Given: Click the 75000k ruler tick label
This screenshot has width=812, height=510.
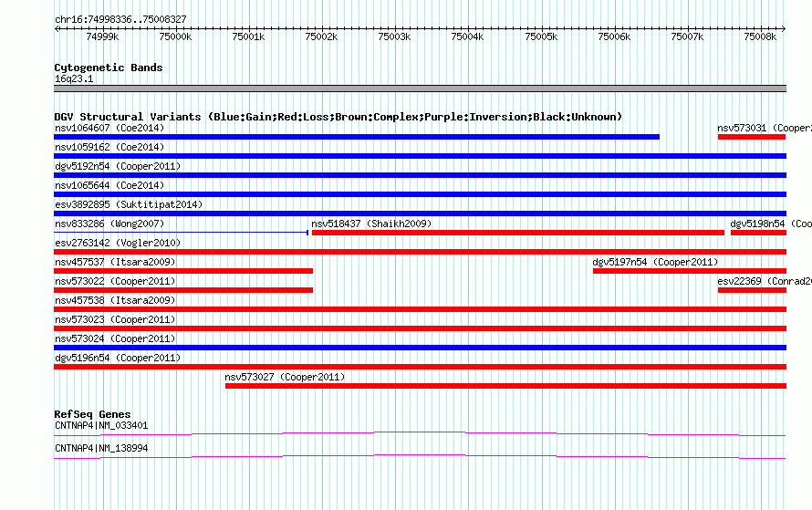Looking at the screenshot, I should click(175, 36).
